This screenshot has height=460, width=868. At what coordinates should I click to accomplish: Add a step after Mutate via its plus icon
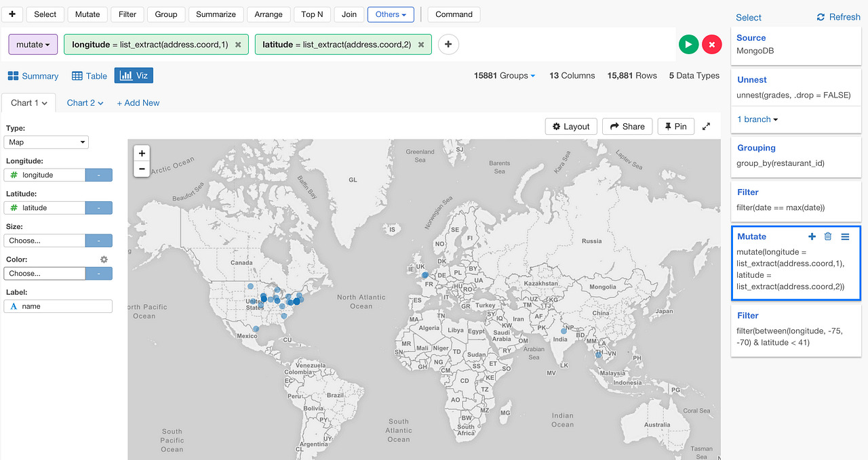(812, 236)
